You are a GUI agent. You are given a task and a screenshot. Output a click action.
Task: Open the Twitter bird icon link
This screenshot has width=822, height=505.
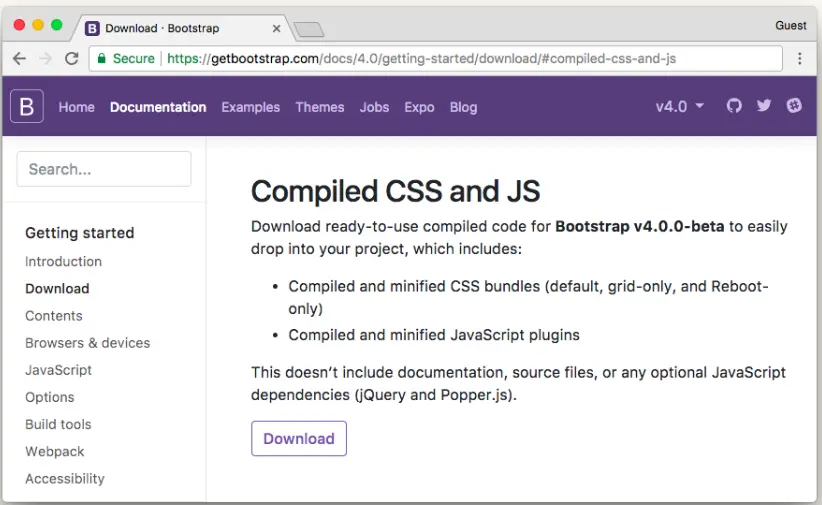(x=764, y=106)
